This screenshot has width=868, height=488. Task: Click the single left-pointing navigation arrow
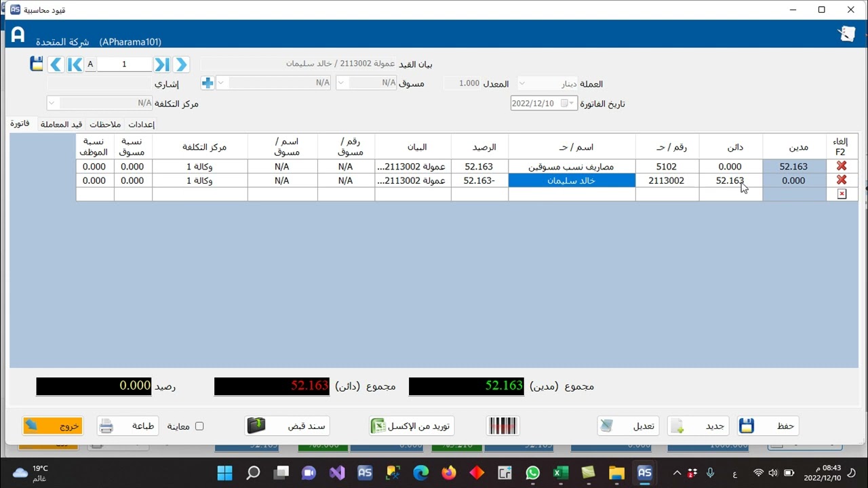pos(56,64)
